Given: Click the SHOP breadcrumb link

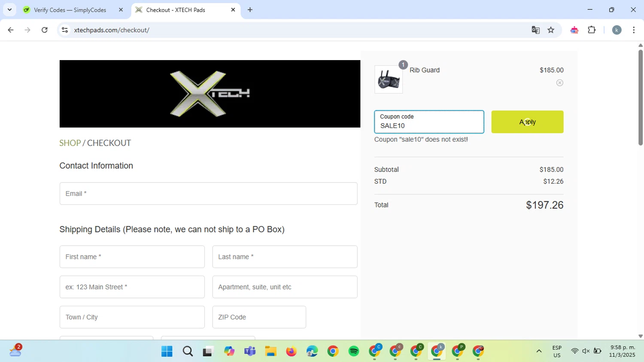Looking at the screenshot, I should (70, 143).
